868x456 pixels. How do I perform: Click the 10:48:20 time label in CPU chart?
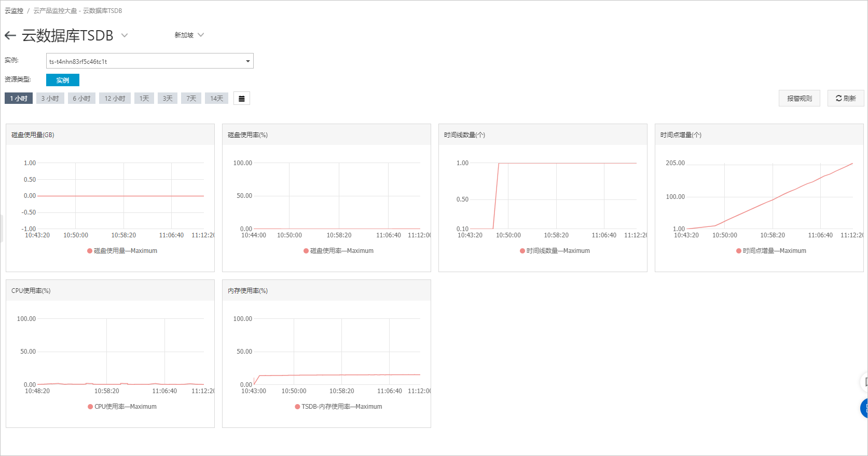pos(37,391)
